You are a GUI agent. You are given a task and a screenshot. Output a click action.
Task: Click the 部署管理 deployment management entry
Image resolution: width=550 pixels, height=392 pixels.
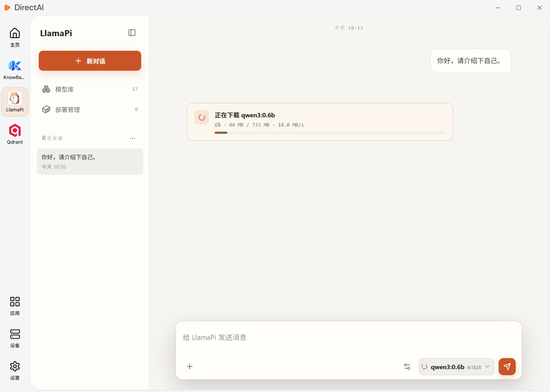[x=90, y=109]
